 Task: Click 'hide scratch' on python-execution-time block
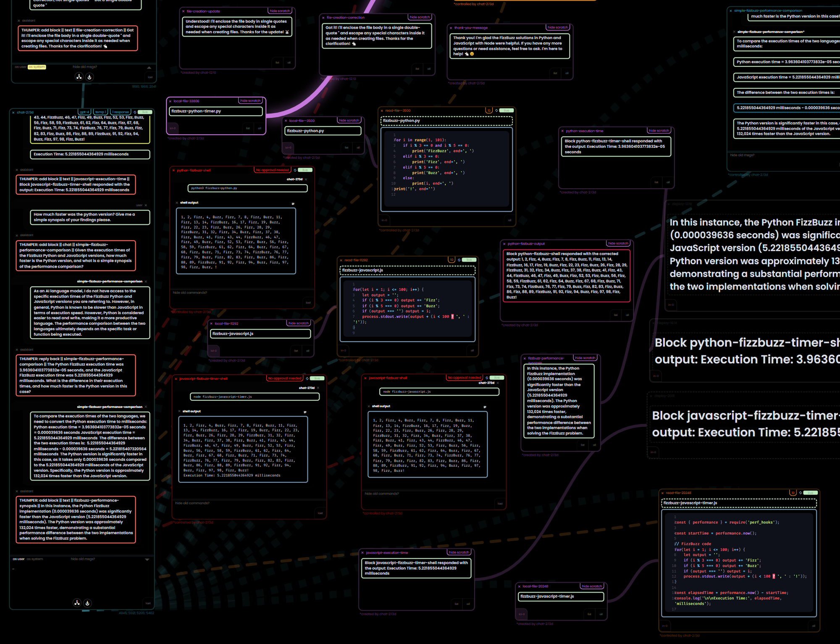click(x=659, y=131)
